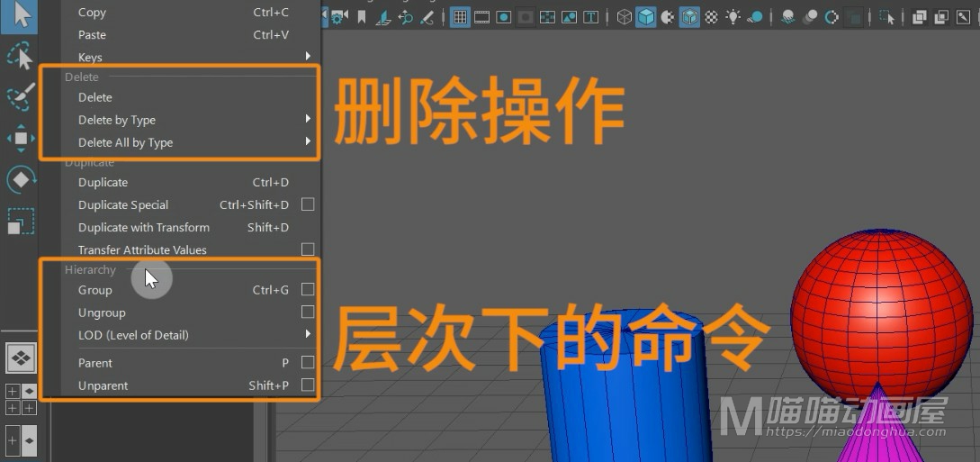
Task: Activate the Lasso selection tool
Action: (21, 56)
